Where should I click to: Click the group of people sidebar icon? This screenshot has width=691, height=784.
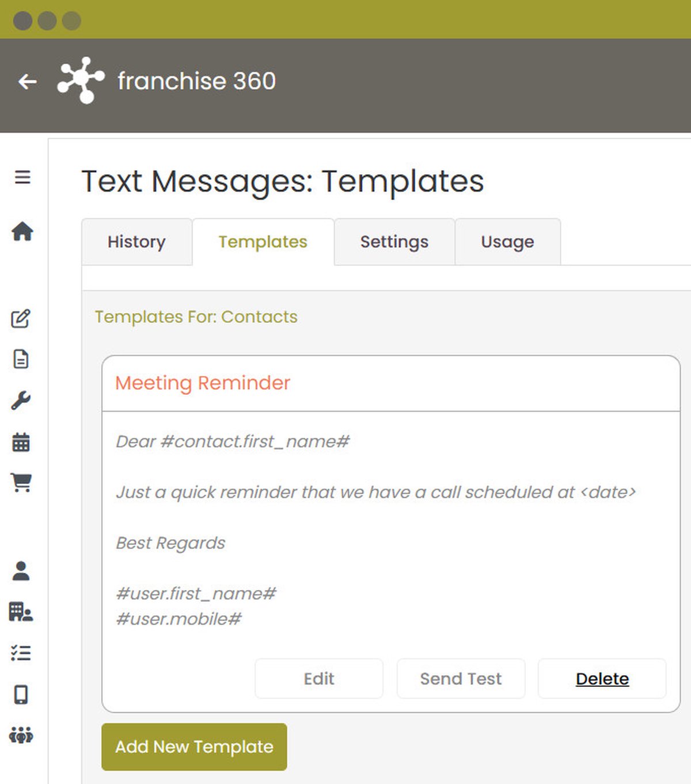(21, 735)
